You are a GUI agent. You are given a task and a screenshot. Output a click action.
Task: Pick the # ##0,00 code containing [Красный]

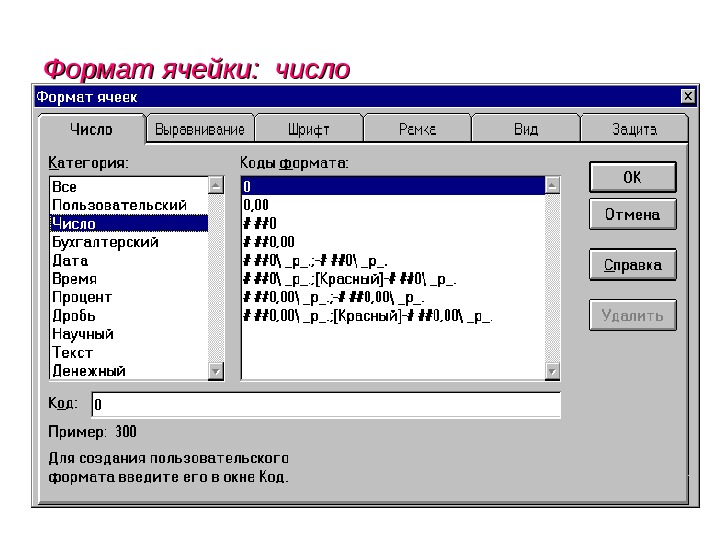tap(393, 315)
